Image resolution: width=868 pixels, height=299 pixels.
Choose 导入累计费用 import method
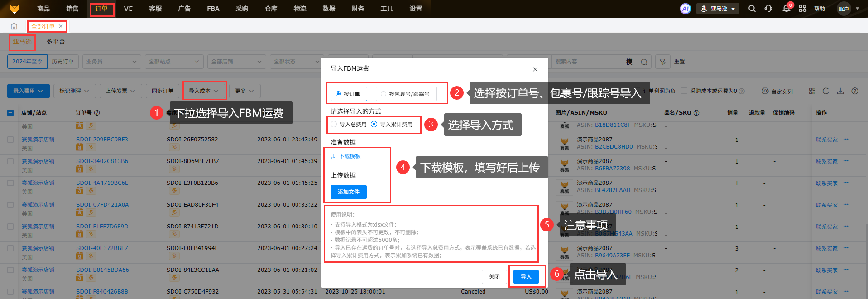click(x=392, y=125)
